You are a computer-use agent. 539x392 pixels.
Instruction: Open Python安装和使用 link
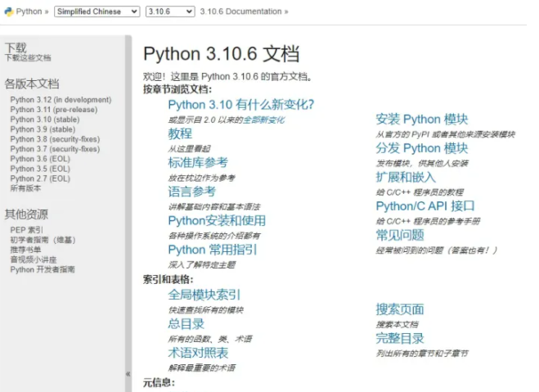217,221
